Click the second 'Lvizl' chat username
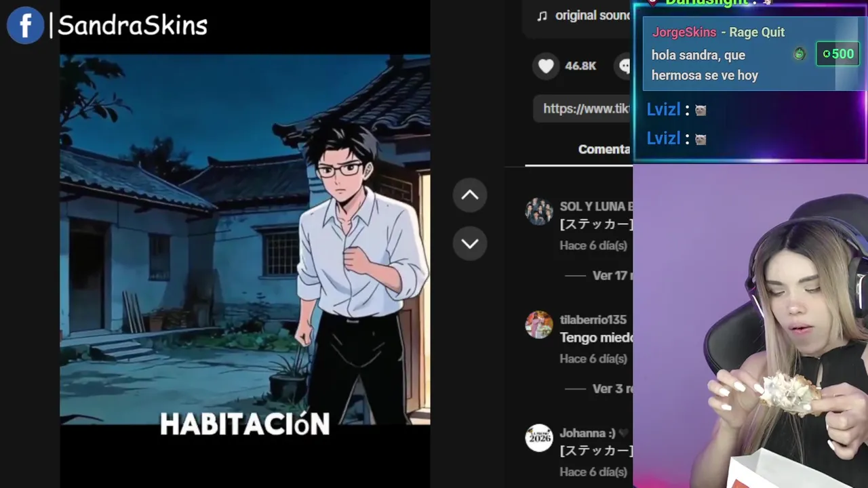 tap(663, 139)
